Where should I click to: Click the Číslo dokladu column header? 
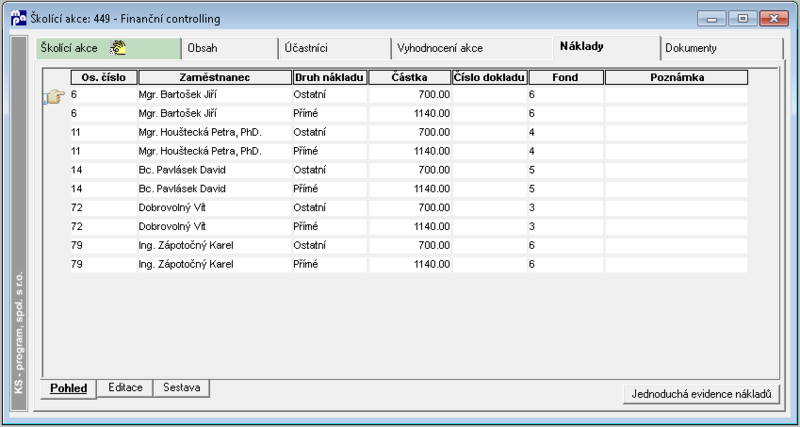[490, 78]
